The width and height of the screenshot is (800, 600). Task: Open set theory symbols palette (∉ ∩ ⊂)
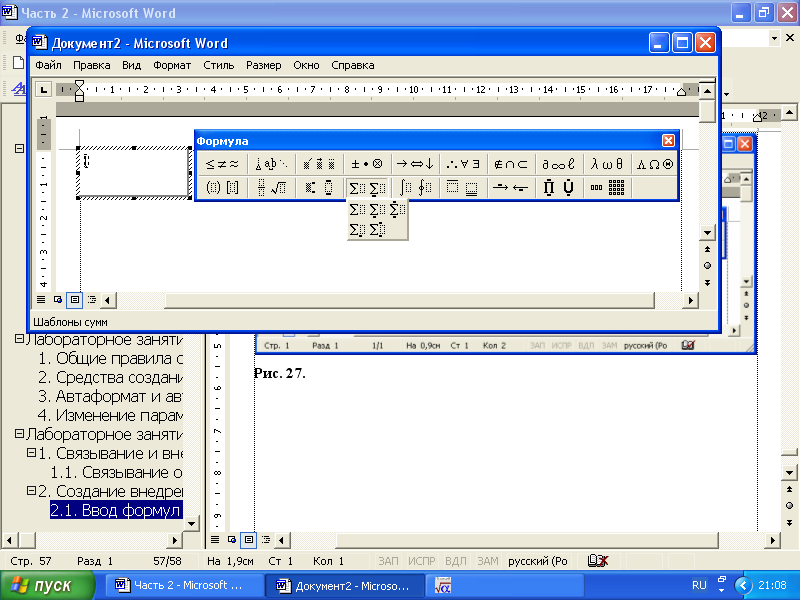click(x=511, y=164)
